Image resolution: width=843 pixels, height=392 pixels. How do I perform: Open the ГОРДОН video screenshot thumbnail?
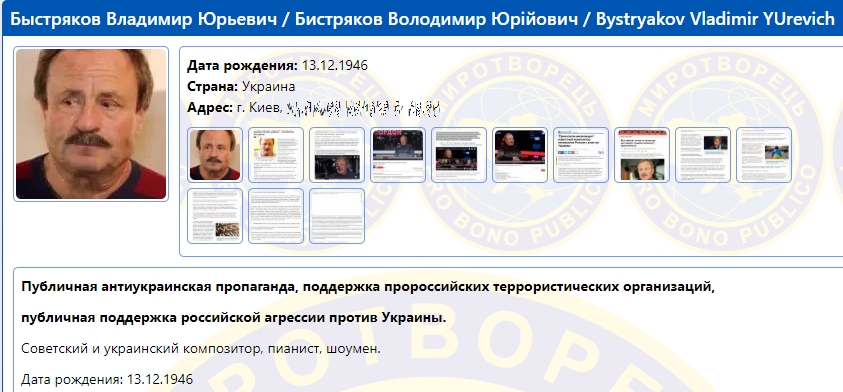pos(398,155)
